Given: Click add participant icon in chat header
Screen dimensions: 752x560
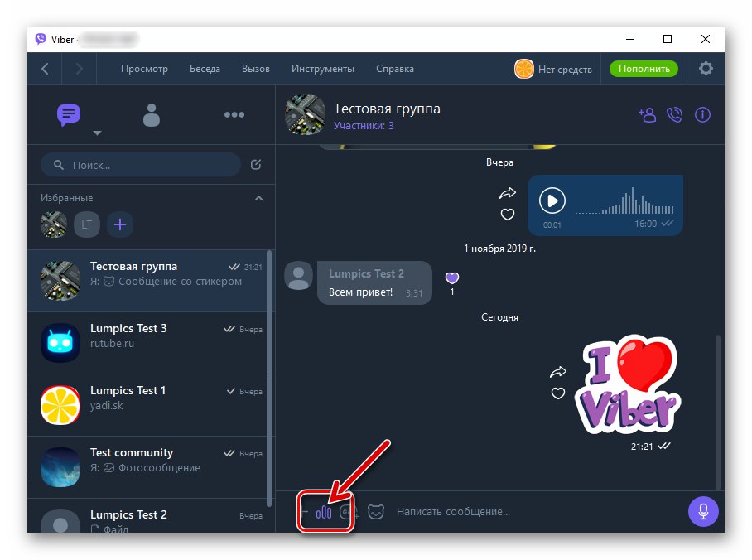Looking at the screenshot, I should click(x=647, y=114).
